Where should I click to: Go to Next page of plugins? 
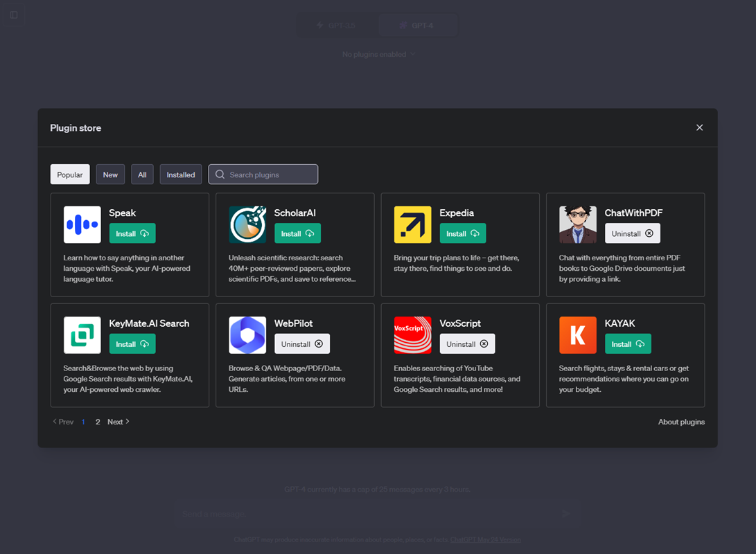pyautogui.click(x=118, y=422)
